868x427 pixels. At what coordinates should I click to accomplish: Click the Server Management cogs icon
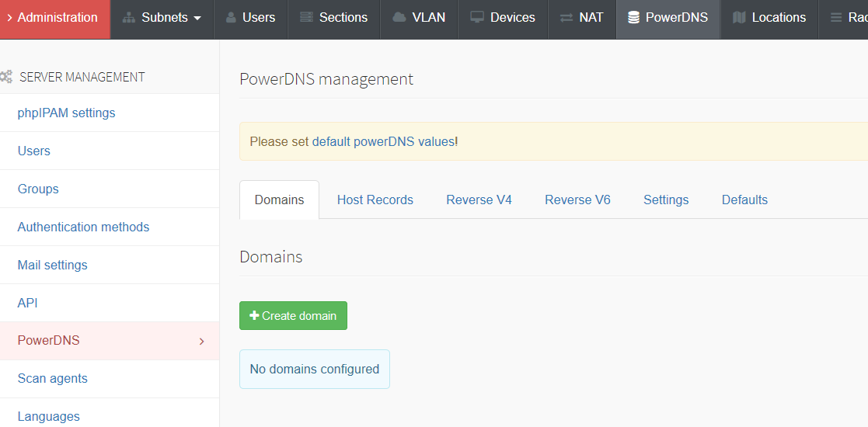tap(6, 77)
